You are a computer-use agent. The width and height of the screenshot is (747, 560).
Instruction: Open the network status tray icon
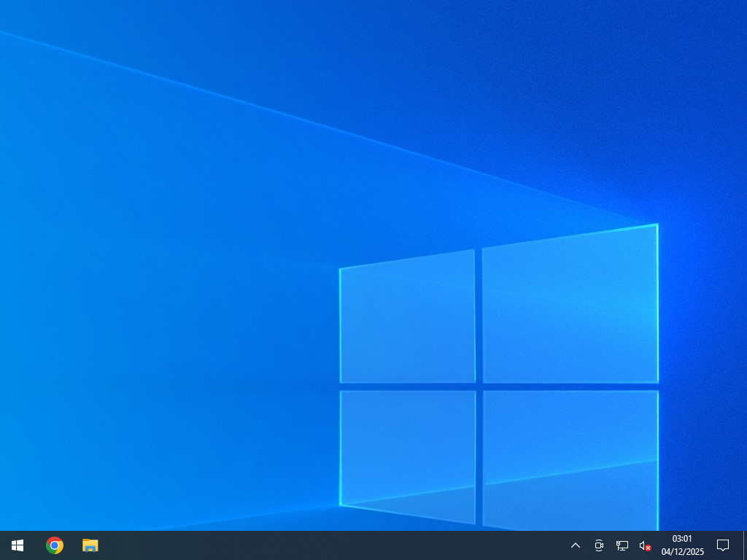tap(622, 545)
